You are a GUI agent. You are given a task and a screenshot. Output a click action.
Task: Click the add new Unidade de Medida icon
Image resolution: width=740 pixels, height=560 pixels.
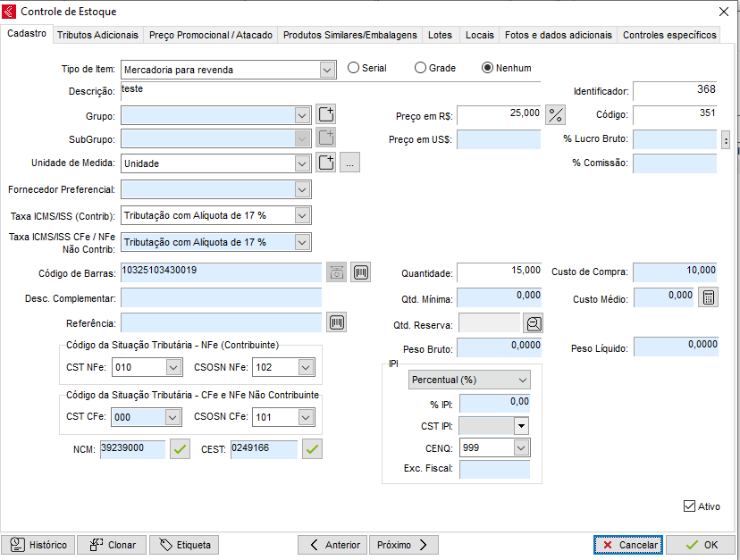[326, 163]
